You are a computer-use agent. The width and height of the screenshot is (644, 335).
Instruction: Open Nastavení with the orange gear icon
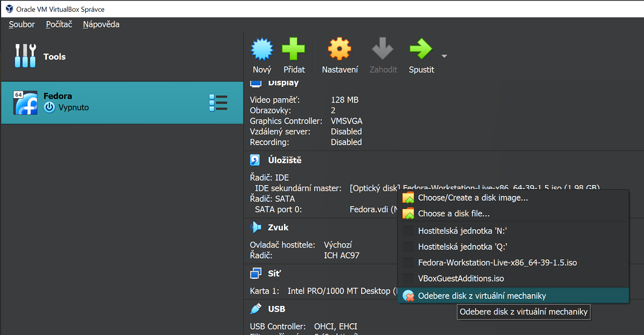339,49
